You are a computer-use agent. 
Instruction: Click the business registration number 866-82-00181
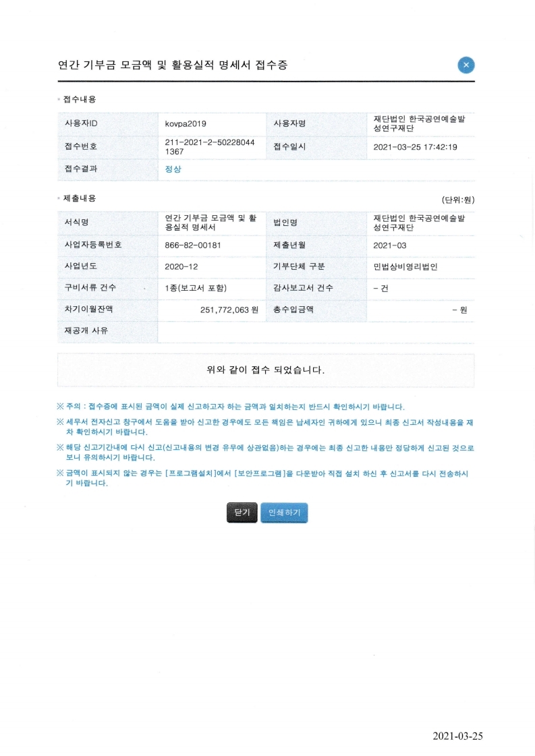193,245
